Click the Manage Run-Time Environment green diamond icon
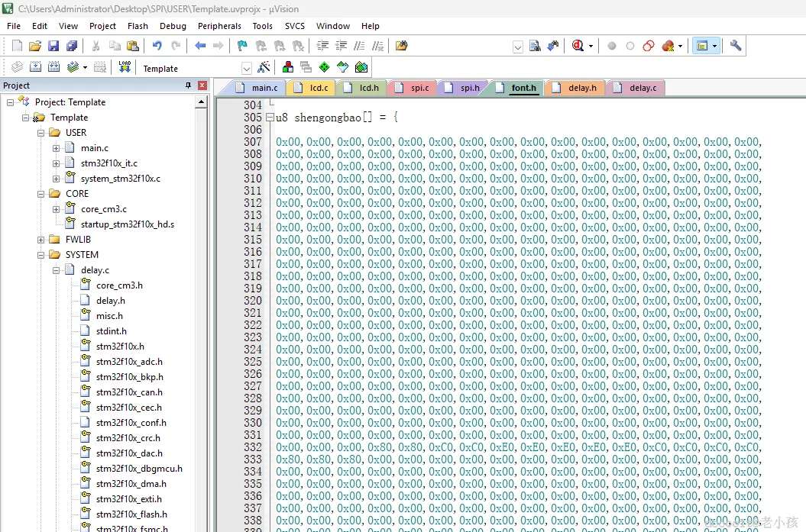Screen dimensions: 806x532 click(x=324, y=67)
